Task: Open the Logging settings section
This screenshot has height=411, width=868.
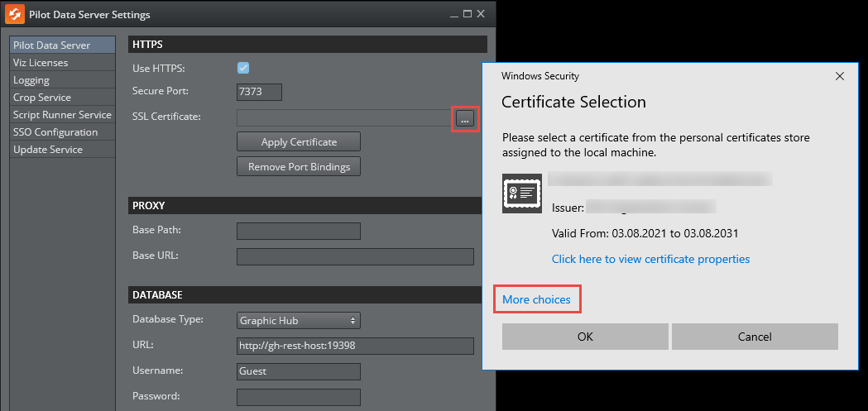Action: (x=31, y=80)
